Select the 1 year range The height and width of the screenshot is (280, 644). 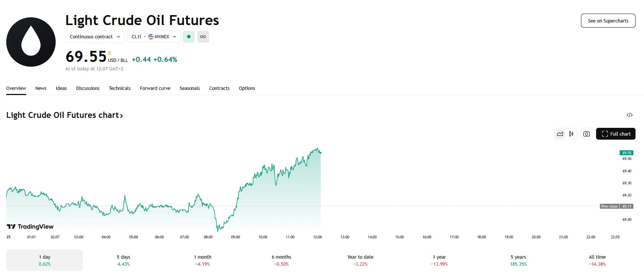pos(439,260)
